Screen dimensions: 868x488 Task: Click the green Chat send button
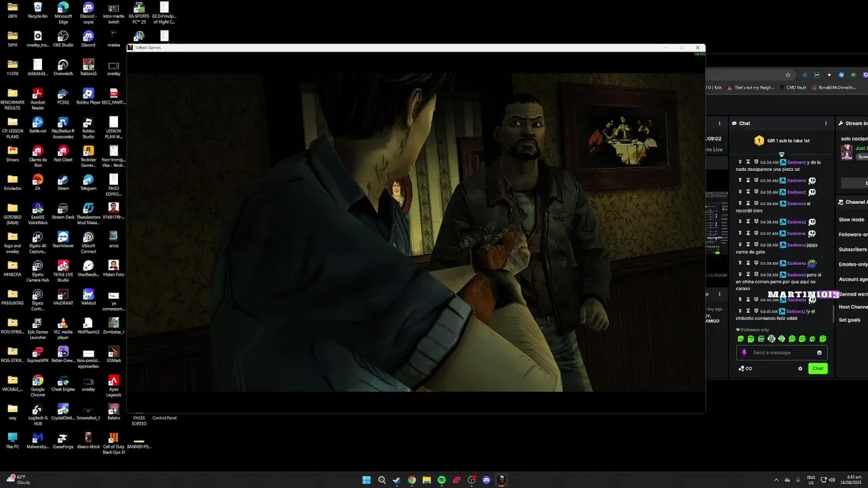tap(818, 369)
